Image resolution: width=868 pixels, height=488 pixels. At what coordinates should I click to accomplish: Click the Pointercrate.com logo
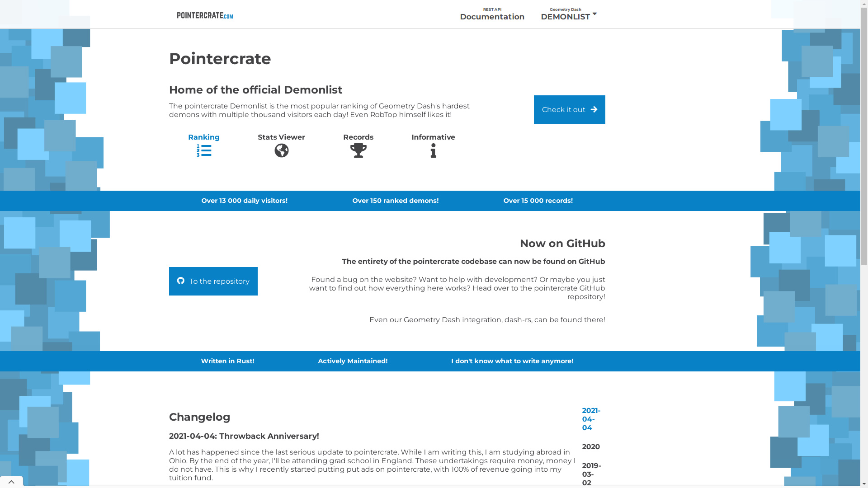click(x=205, y=15)
